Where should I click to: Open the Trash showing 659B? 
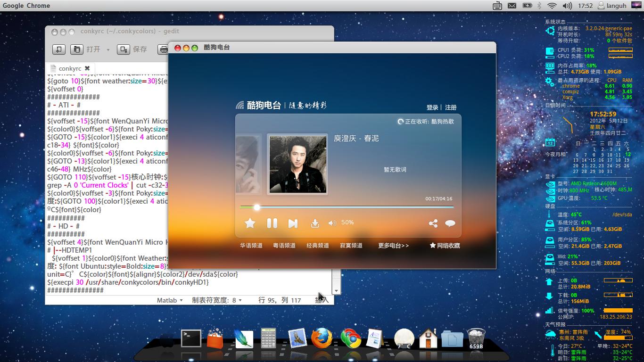click(x=476, y=339)
